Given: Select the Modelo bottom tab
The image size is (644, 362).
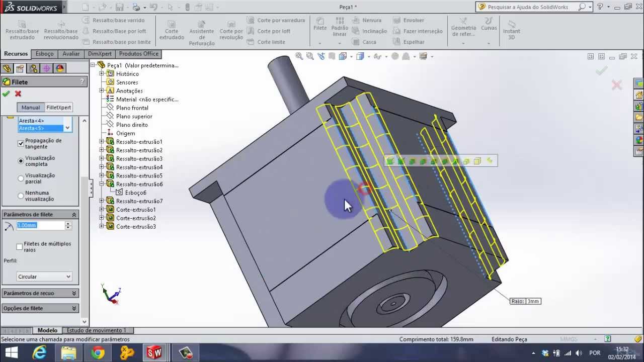Looking at the screenshot, I should tap(47, 330).
